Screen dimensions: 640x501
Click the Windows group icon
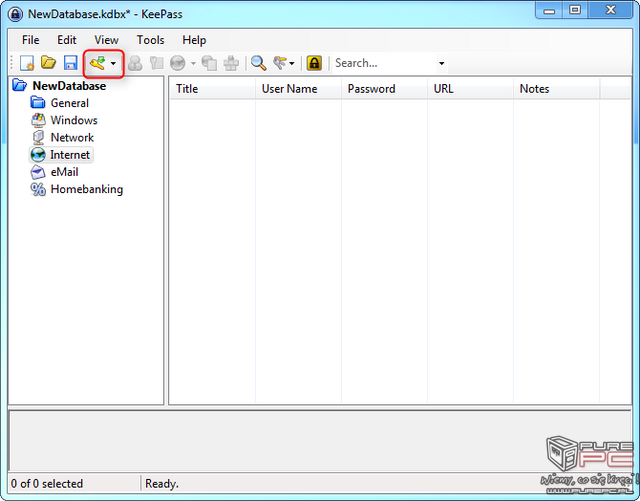point(38,120)
